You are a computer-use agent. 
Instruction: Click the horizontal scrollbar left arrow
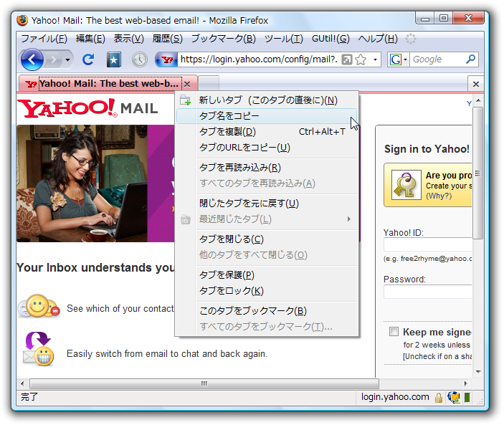pyautogui.click(x=22, y=383)
